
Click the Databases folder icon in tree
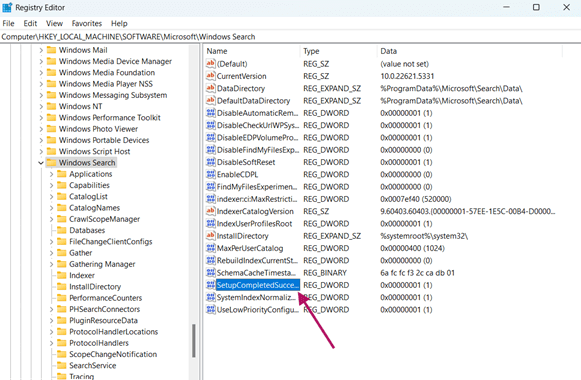tap(62, 230)
